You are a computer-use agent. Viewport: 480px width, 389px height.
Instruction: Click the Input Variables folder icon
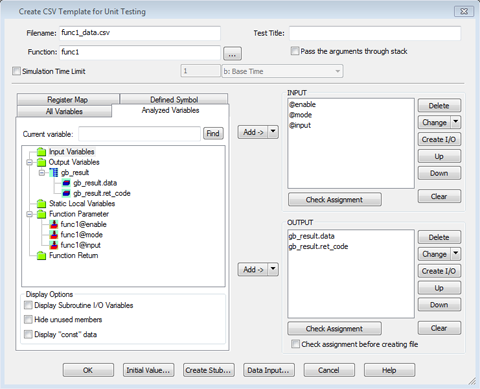tap(41, 152)
